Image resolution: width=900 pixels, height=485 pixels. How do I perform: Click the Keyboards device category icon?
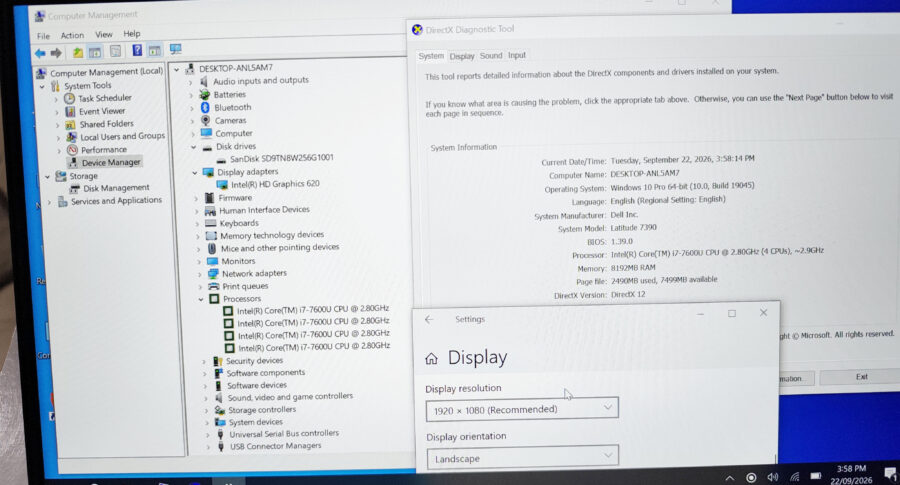211,223
